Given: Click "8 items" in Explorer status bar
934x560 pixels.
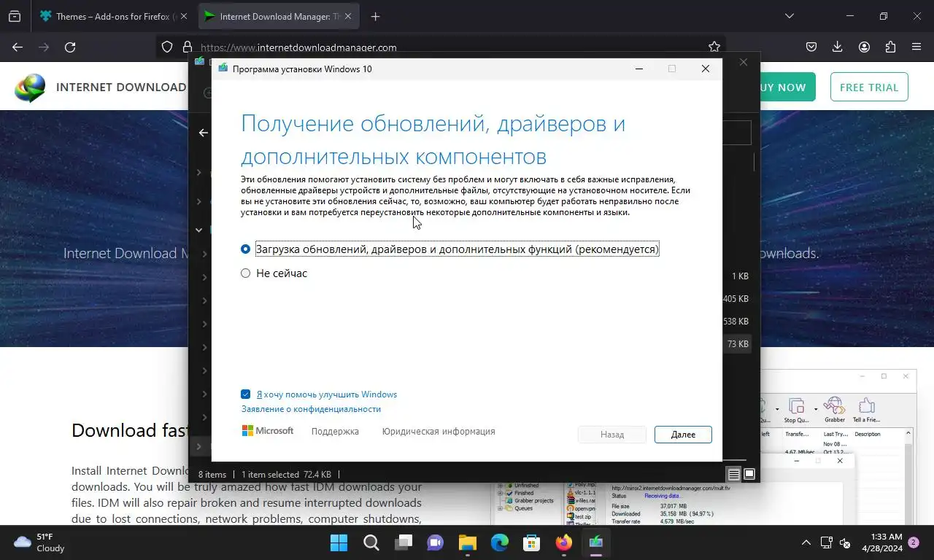Looking at the screenshot, I should click(x=212, y=475).
